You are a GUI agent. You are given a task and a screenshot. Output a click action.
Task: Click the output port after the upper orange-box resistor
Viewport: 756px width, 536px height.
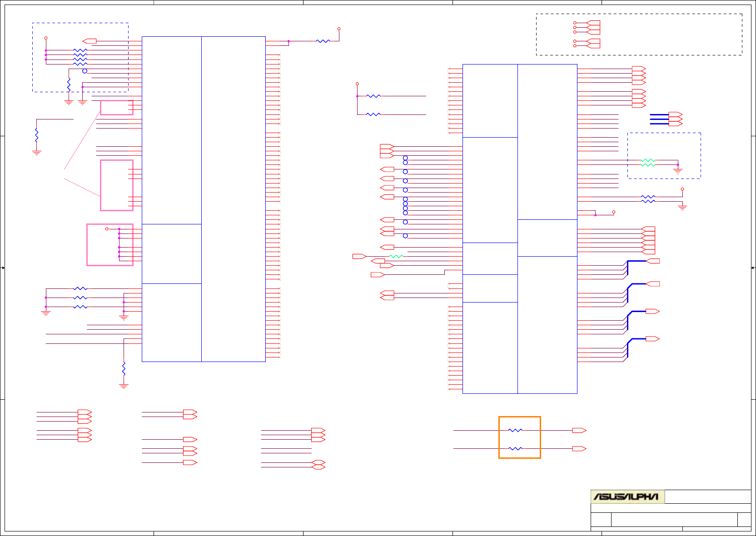coord(579,430)
